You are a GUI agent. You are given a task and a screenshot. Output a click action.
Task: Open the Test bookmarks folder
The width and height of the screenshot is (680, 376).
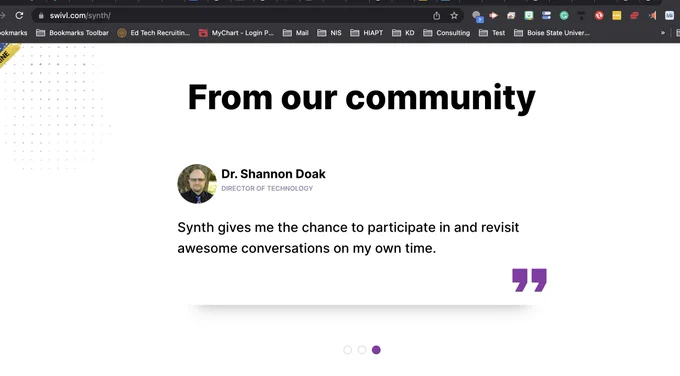(492, 33)
